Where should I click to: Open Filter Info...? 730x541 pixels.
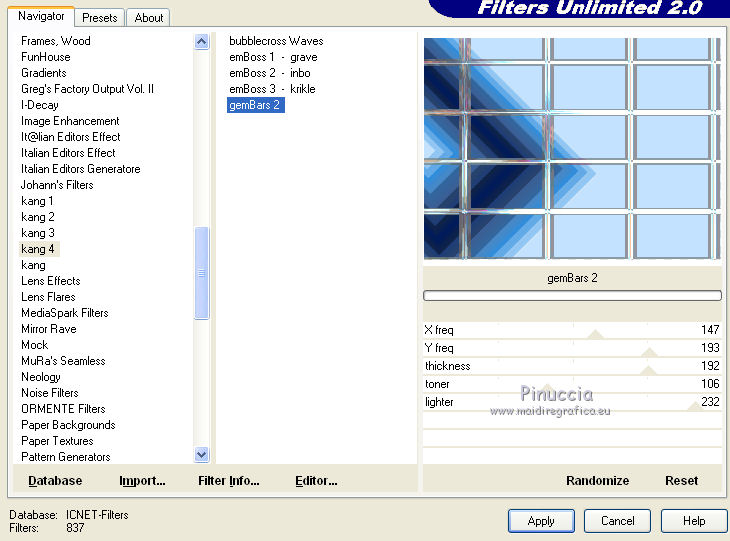click(x=229, y=480)
